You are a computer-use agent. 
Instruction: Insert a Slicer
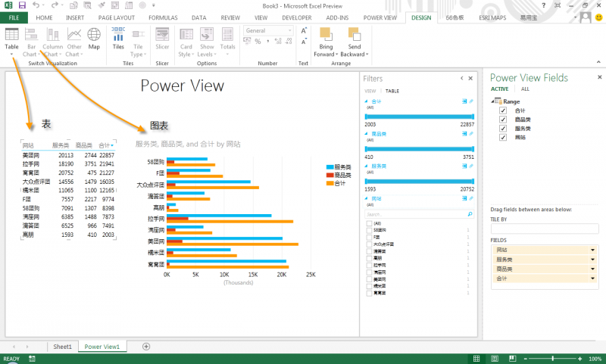(x=162, y=39)
